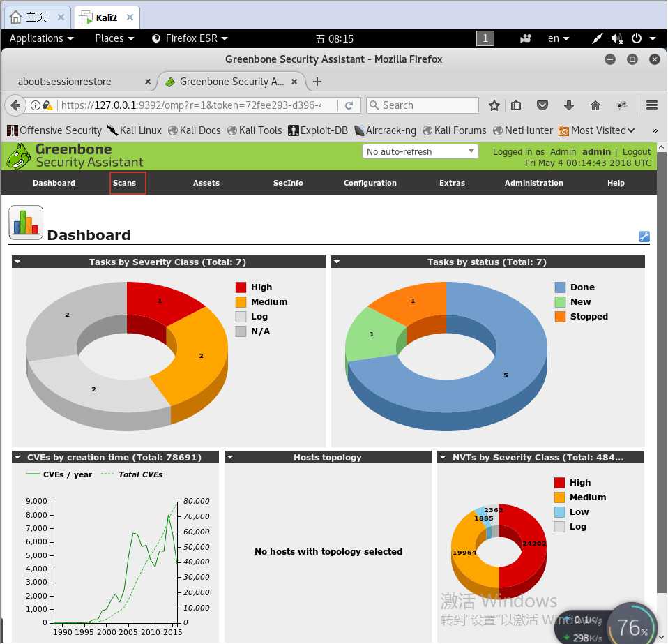Click the volume muted icon in top bar
The image size is (668, 644).
pos(616,39)
